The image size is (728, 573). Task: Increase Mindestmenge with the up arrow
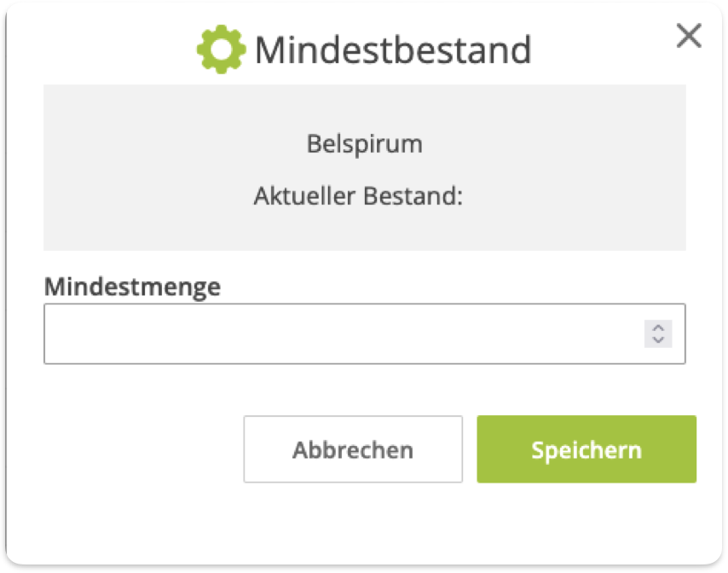(x=658, y=327)
